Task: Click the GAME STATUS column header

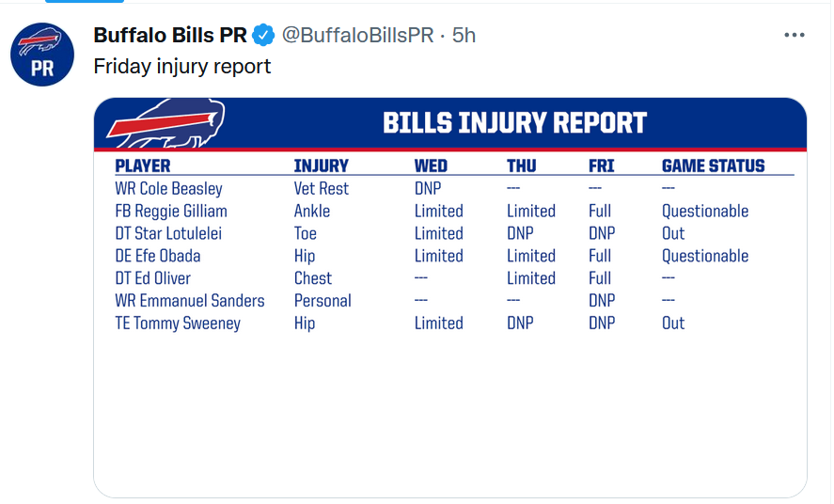Action: click(x=714, y=165)
